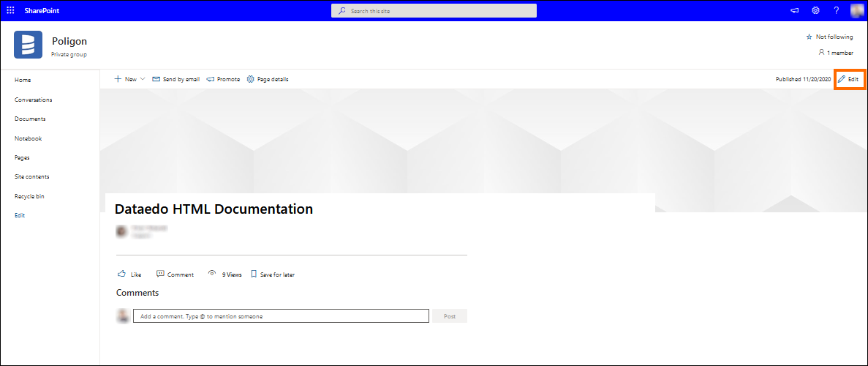Go to Site contents in navigation
This screenshot has width=868, height=366.
coord(32,176)
